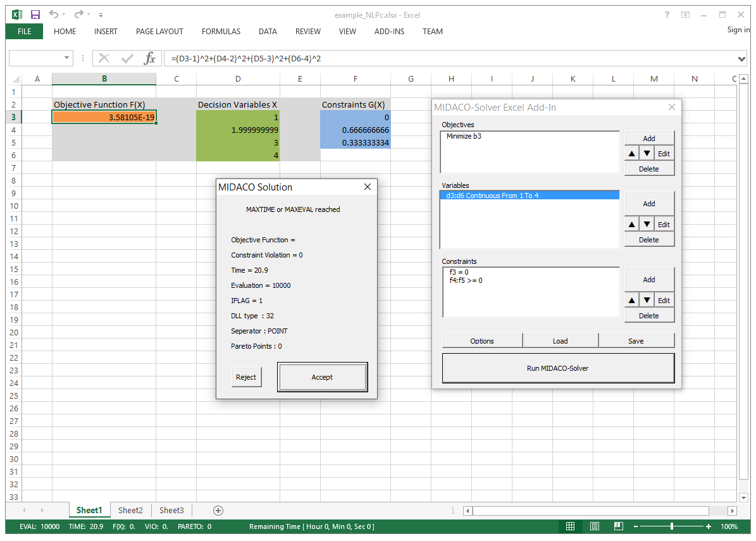Move the variable up in the Variables list

(x=631, y=225)
